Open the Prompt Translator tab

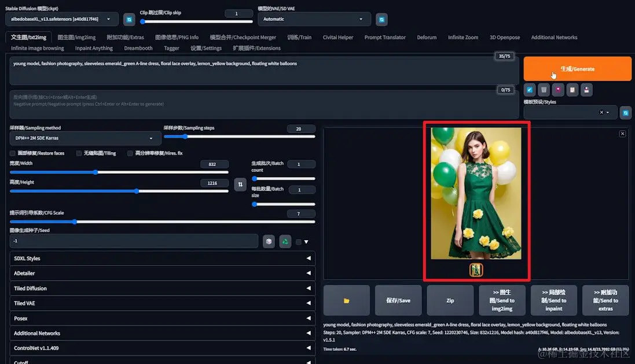385,37
